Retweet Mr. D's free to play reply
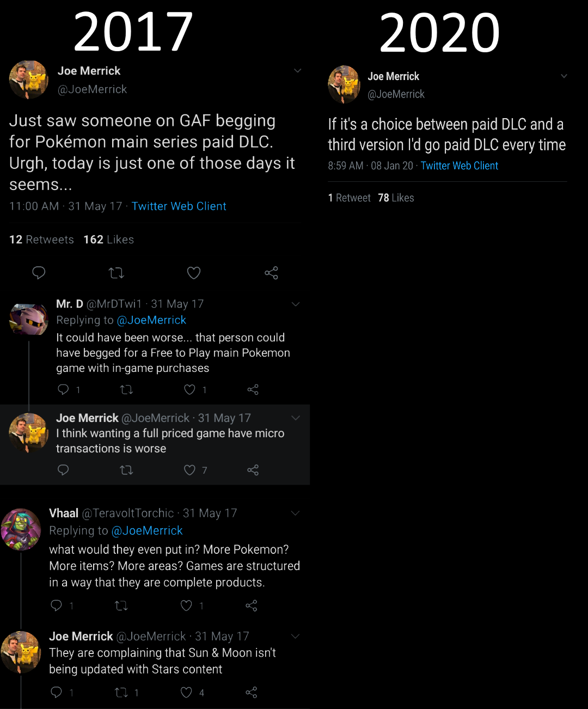 126,389
